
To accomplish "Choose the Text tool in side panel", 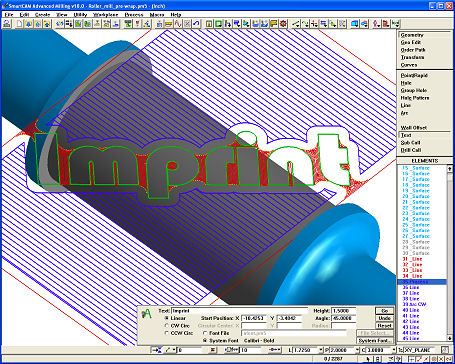I will point(406,135).
